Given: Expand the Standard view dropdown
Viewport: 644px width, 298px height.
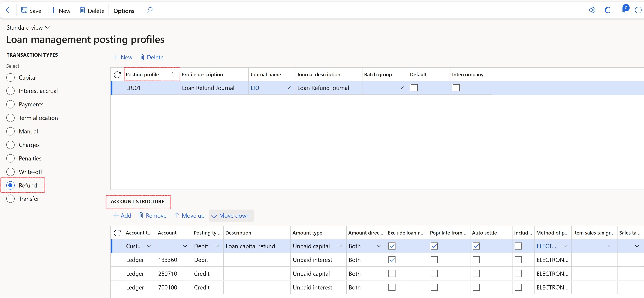Looking at the screenshot, I should (x=28, y=27).
